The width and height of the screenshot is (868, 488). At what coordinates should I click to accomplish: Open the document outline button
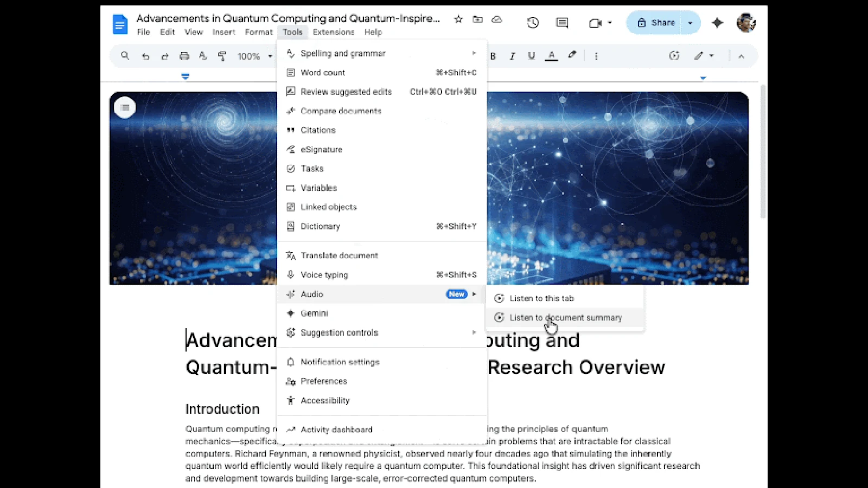(x=125, y=107)
